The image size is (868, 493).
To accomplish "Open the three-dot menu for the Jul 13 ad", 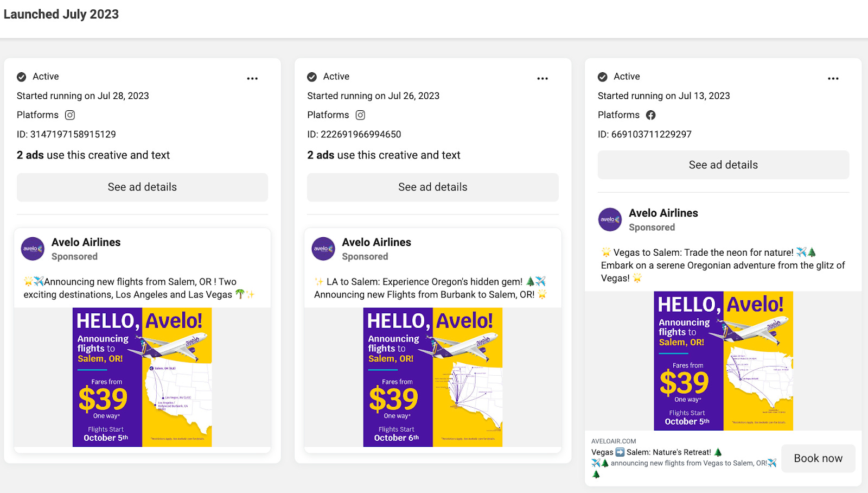I will [833, 78].
